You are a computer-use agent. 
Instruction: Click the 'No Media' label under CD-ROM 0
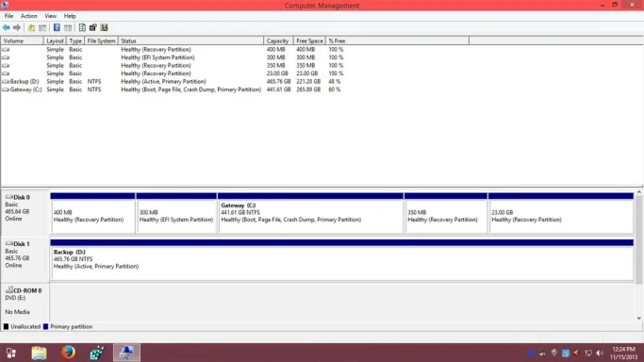point(17,312)
